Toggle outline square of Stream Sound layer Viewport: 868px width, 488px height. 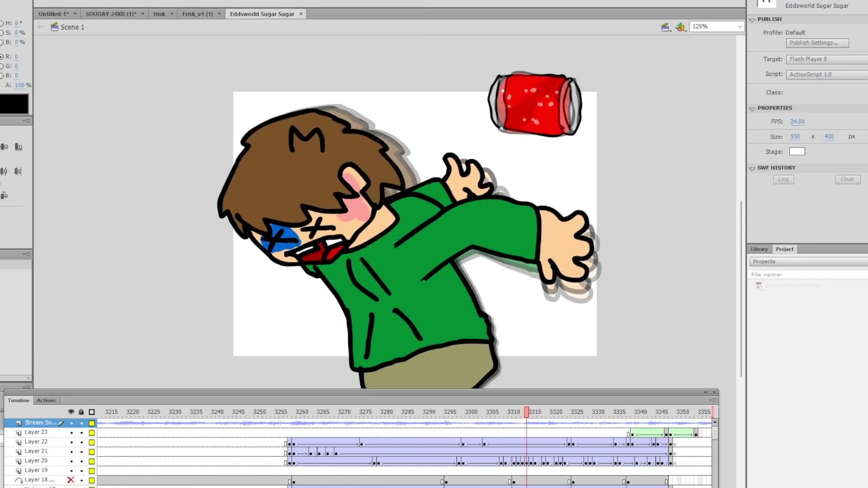tap(92, 423)
